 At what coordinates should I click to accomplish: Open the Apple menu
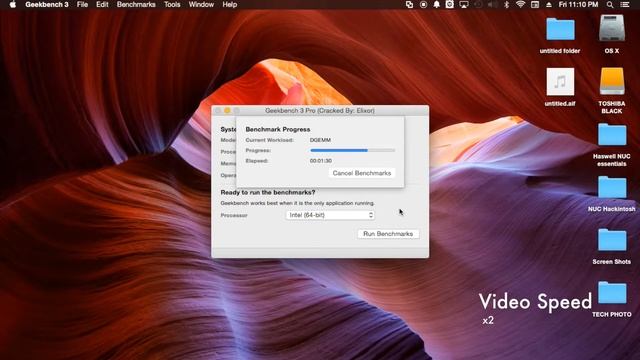click(13, 4)
